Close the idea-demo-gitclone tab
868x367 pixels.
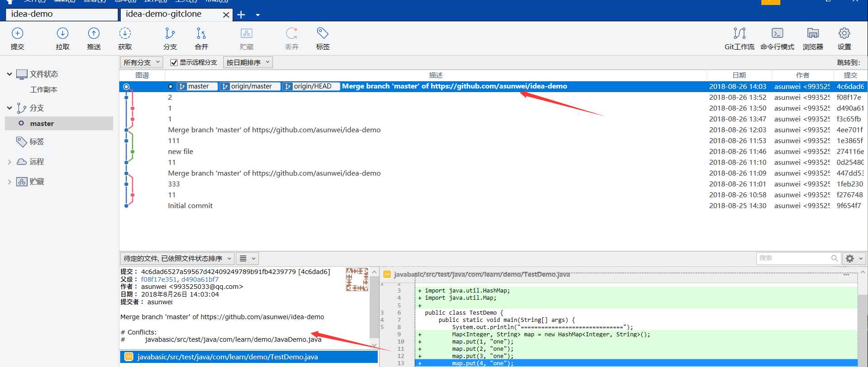(226, 15)
